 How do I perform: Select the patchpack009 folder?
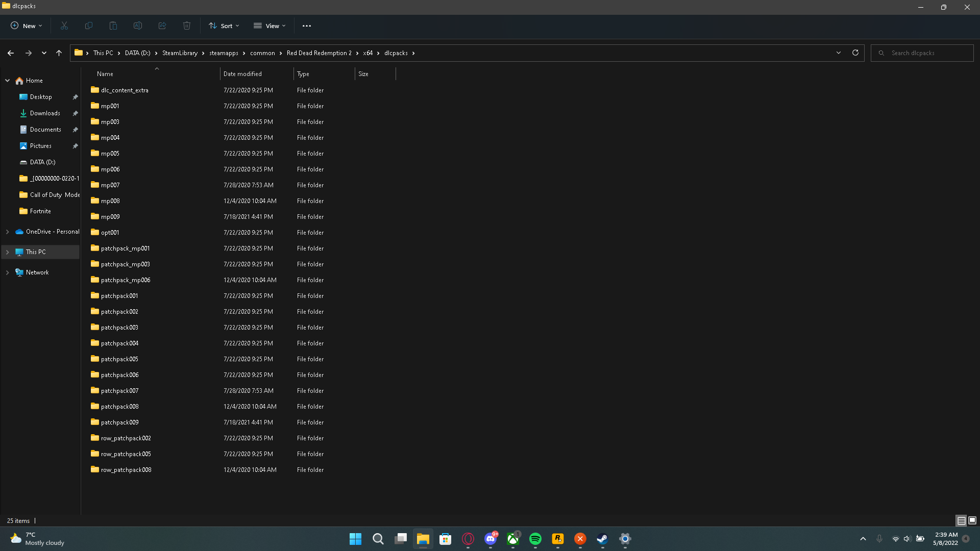coord(119,422)
